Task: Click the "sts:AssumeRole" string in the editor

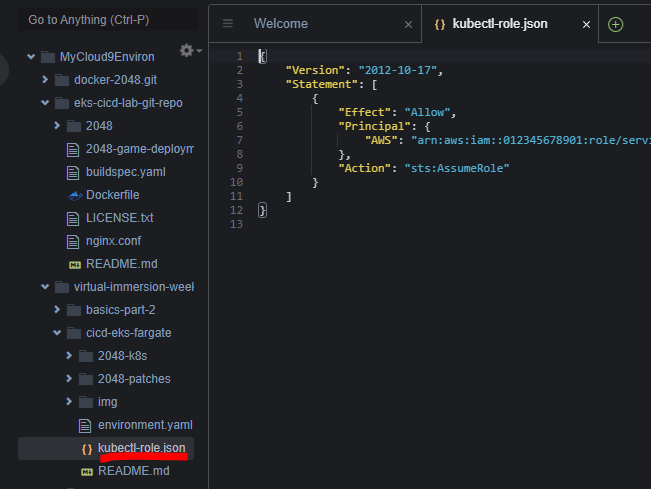Action: coord(457,168)
